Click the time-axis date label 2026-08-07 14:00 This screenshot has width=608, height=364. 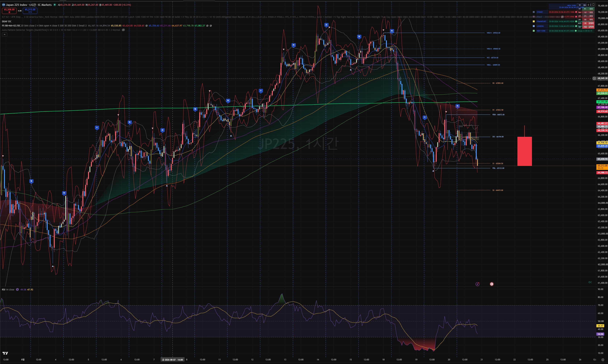tap(172, 360)
